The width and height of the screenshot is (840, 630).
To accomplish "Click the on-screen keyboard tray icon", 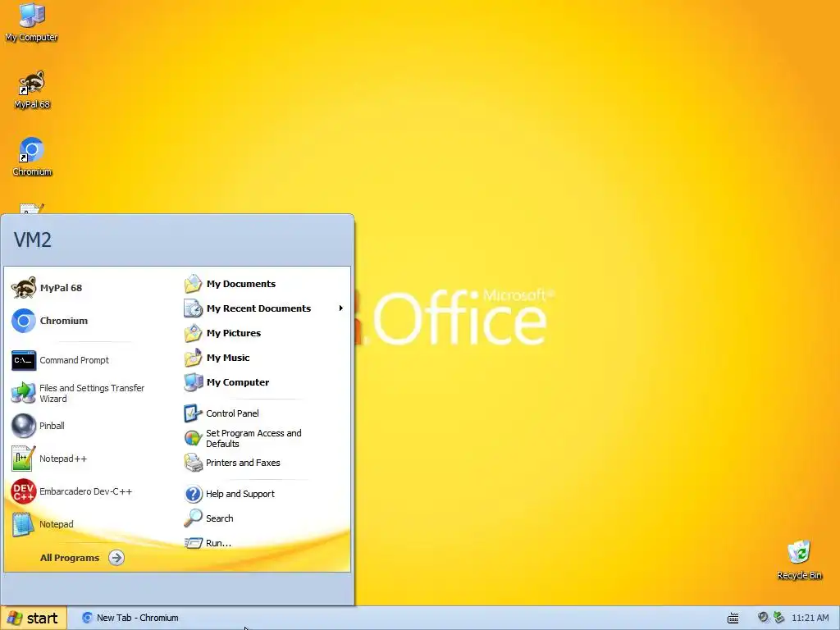I will pos(733,618).
